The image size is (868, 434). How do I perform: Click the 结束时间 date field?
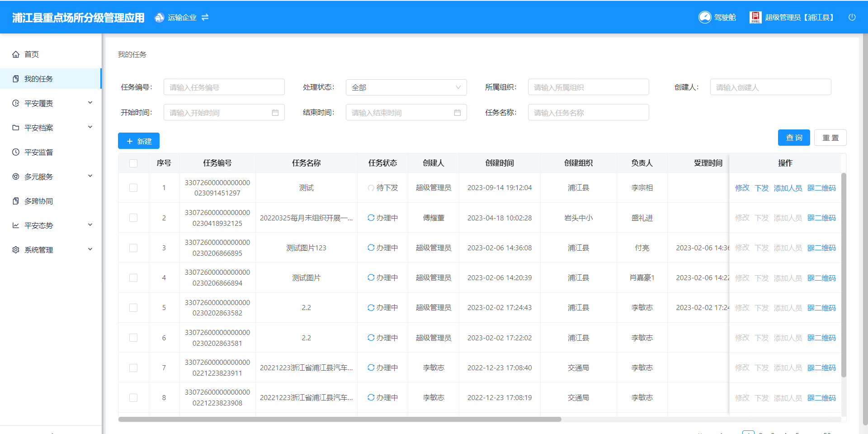click(x=406, y=112)
